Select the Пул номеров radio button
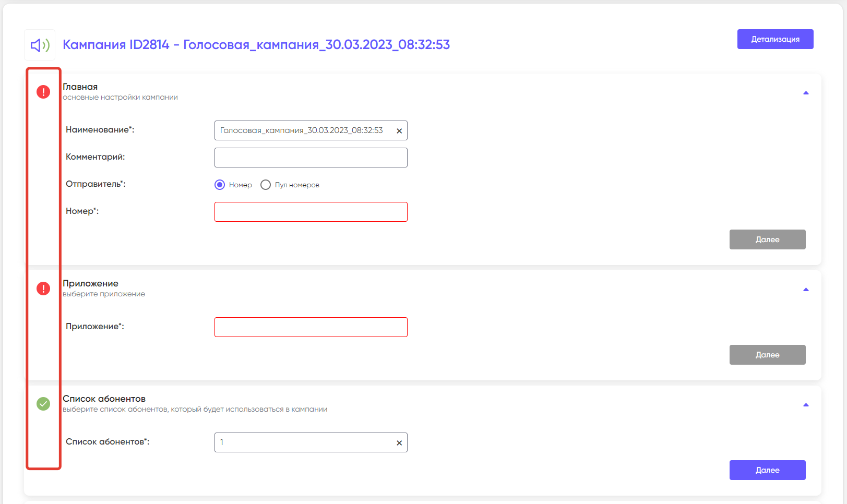847x504 pixels. (266, 185)
